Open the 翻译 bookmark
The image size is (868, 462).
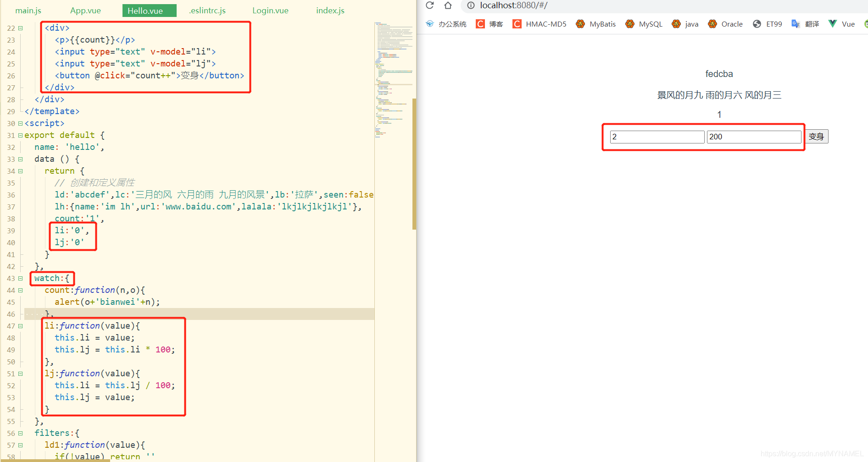805,24
